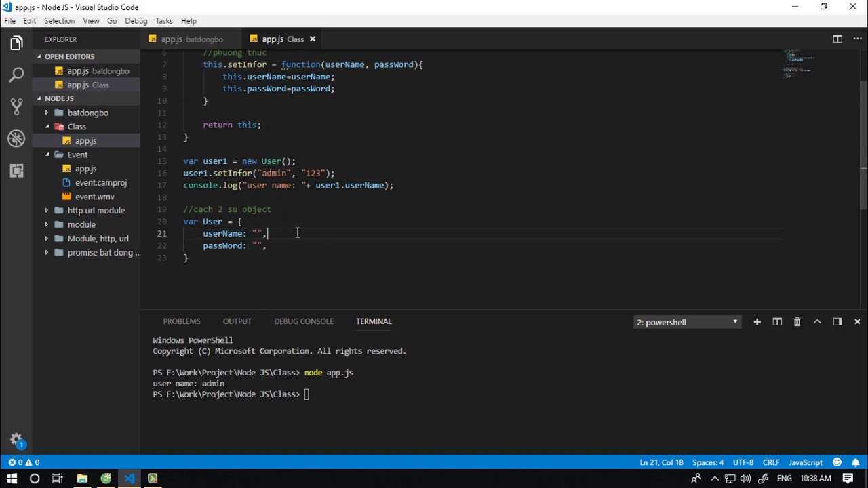Open the Extensions view in activity bar
Image resolution: width=868 pixels, height=488 pixels.
(x=16, y=171)
